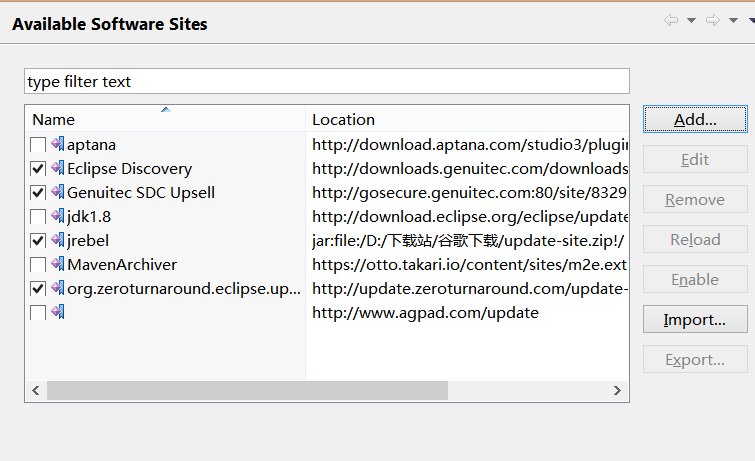Click the Eclipse Discovery site icon
The width and height of the screenshot is (755, 461).
click(x=58, y=168)
